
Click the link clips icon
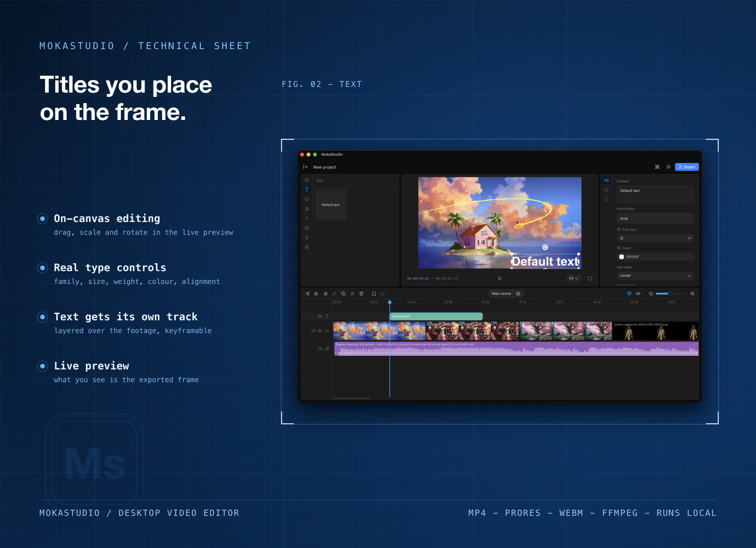[x=334, y=293]
